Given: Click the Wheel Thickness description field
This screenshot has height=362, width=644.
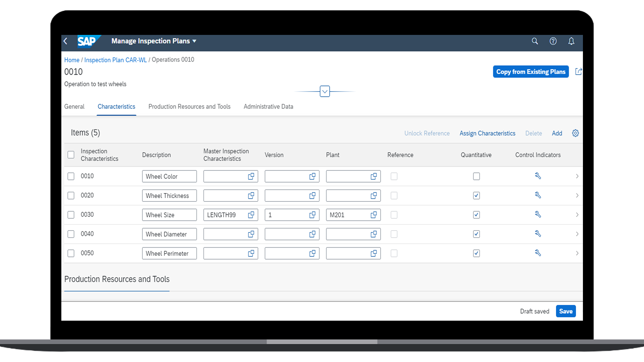Looking at the screenshot, I should coord(169,196).
